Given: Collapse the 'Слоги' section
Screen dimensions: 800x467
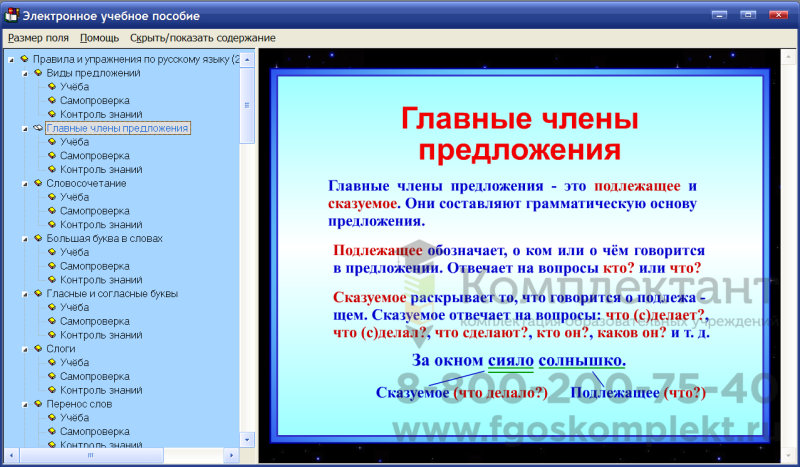Looking at the screenshot, I should [x=25, y=350].
